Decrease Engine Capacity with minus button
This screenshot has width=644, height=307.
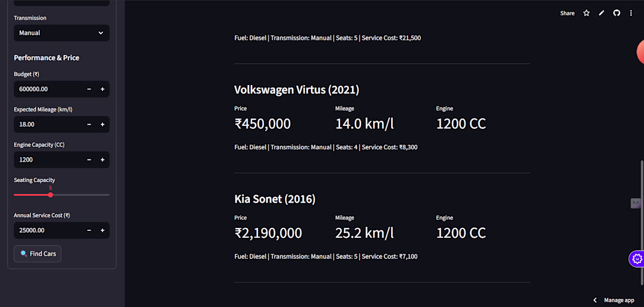coord(89,160)
